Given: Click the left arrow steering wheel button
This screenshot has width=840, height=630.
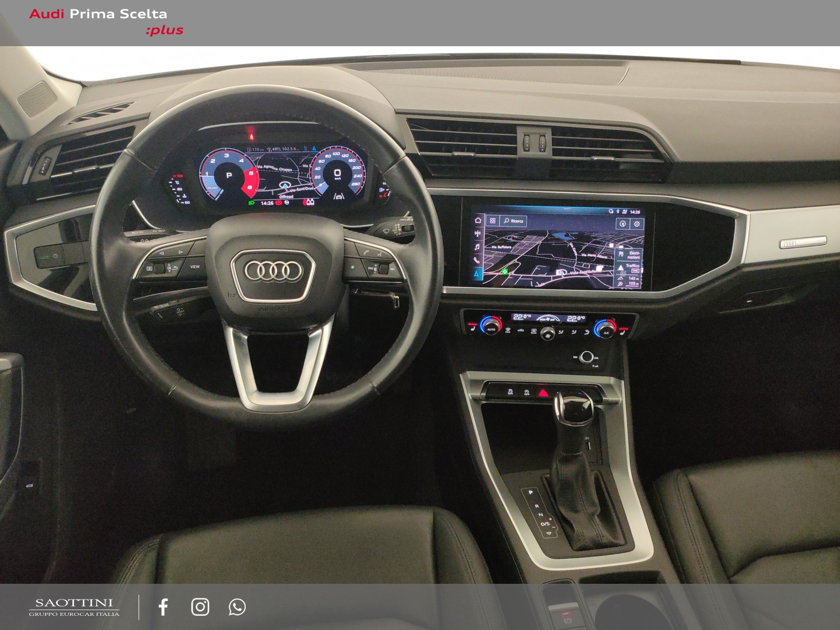Looking at the screenshot, I should click(x=162, y=253).
